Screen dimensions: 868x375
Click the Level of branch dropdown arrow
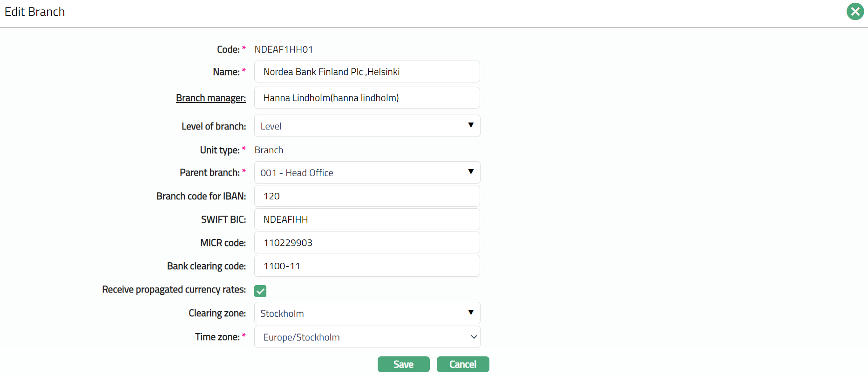click(471, 125)
